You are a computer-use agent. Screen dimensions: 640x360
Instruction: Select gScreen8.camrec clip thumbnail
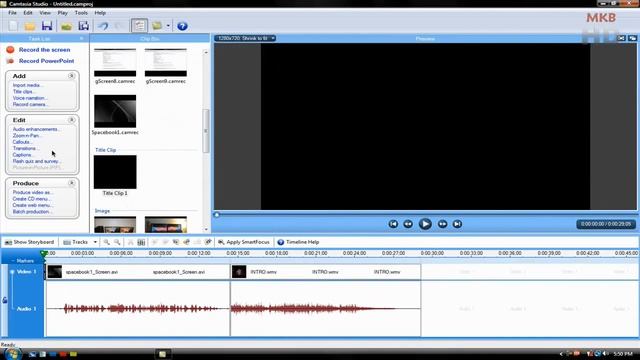[115, 62]
